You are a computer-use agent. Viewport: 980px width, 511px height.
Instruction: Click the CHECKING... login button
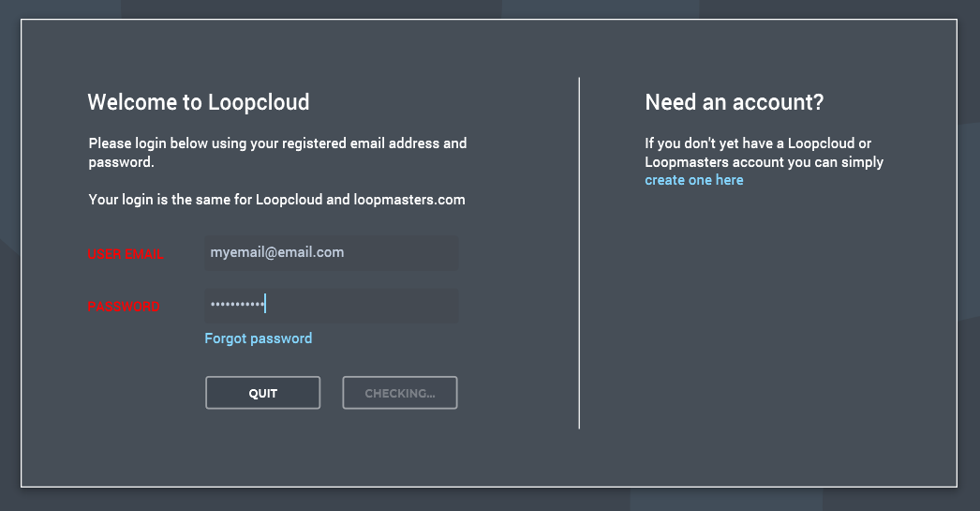point(400,394)
